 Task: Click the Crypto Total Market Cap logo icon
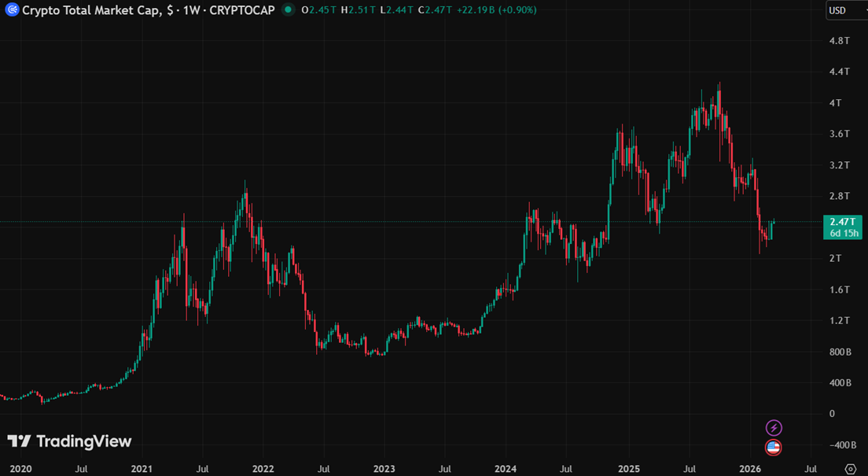coord(11,10)
